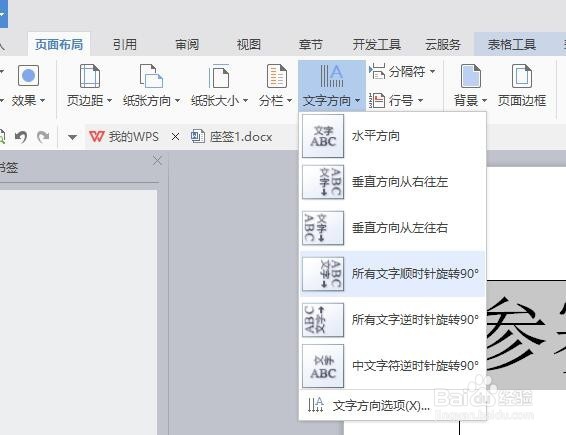Switch to the 云服务 tab
The height and width of the screenshot is (435, 566).
[443, 44]
